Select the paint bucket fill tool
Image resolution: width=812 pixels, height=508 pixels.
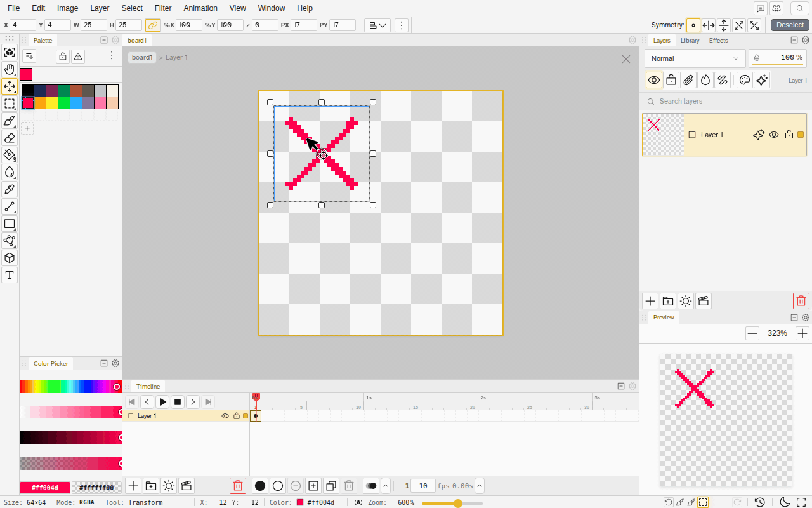[x=10, y=155]
